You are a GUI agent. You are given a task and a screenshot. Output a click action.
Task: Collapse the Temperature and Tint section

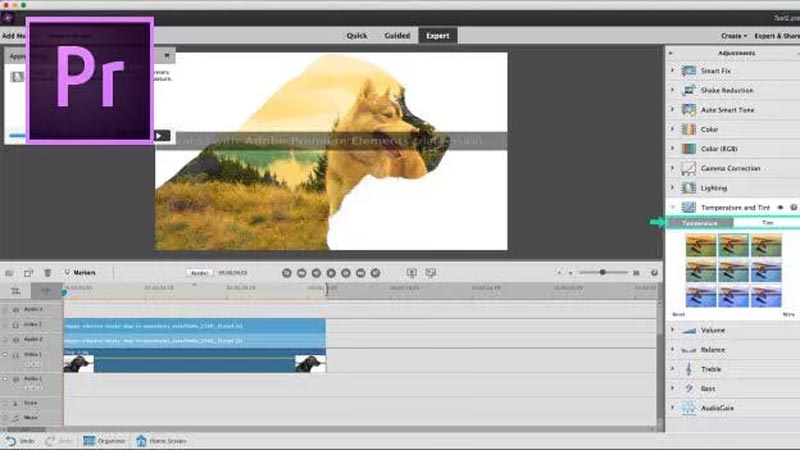[x=673, y=207]
